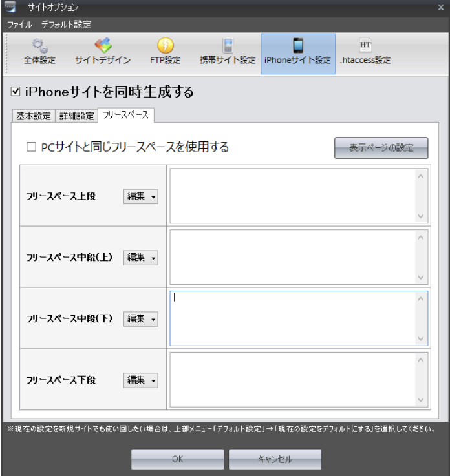450x476 pixels.
Task: Select the iPhoneサイト設定 icon
Action: (x=297, y=46)
